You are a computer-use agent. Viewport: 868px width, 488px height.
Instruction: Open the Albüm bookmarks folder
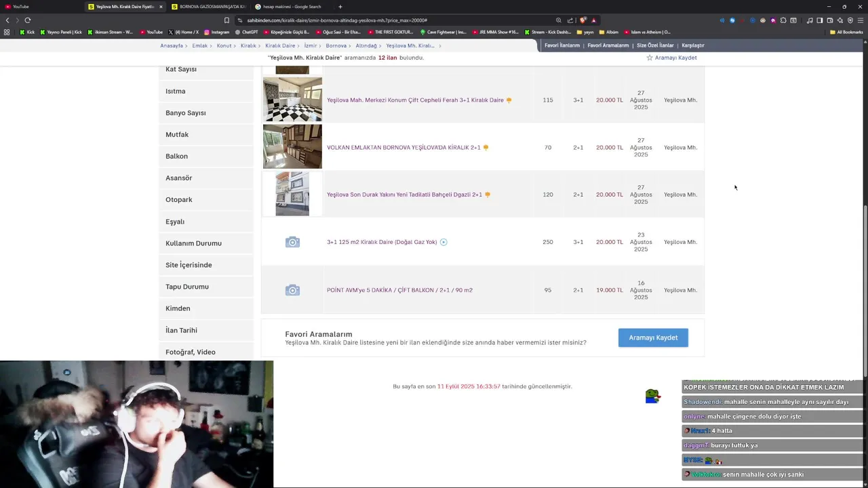(608, 32)
